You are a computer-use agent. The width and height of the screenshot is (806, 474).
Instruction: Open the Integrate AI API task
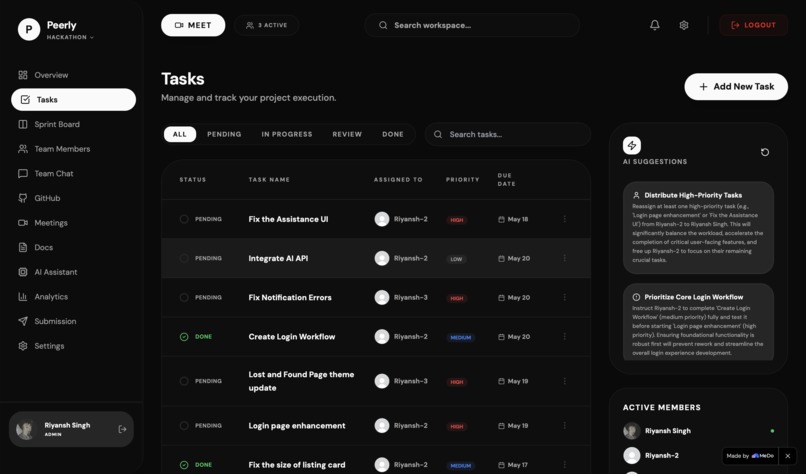point(278,258)
